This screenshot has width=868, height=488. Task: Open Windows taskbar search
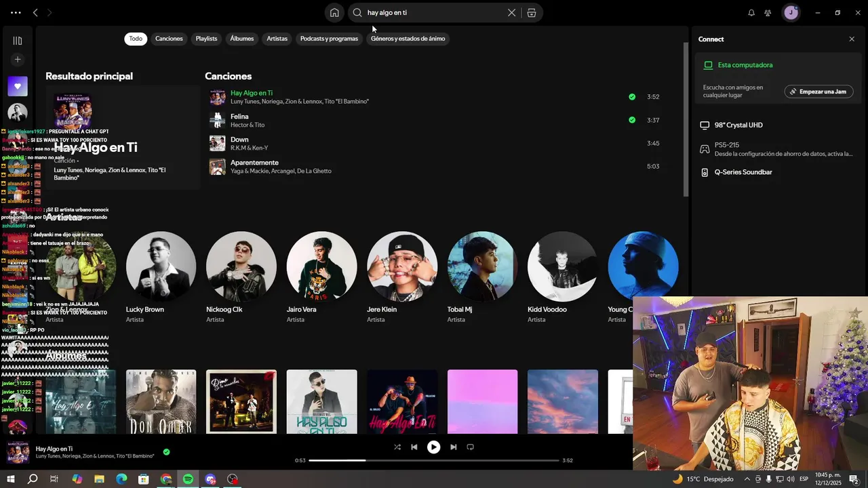[x=33, y=479]
